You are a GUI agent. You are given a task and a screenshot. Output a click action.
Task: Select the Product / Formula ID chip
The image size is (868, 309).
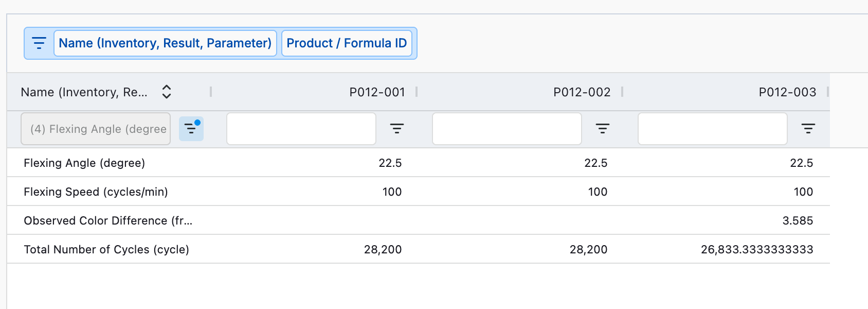(347, 43)
